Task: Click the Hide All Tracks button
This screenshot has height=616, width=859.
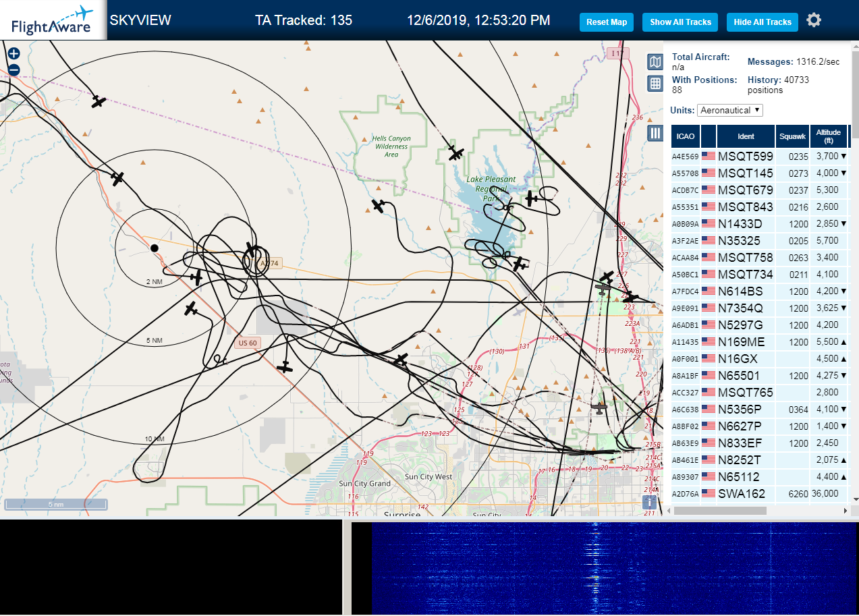Action: pos(763,22)
